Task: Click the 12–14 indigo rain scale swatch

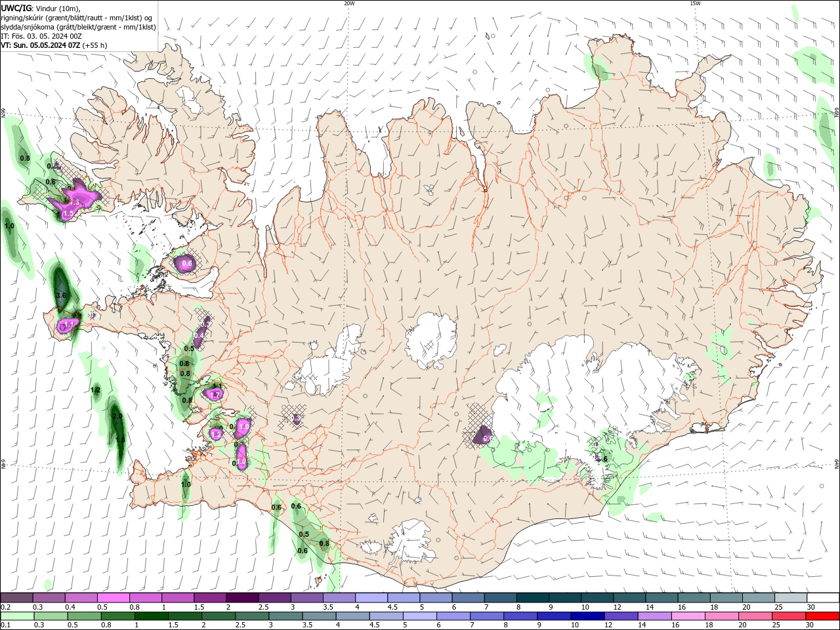Action: pyautogui.click(x=621, y=616)
